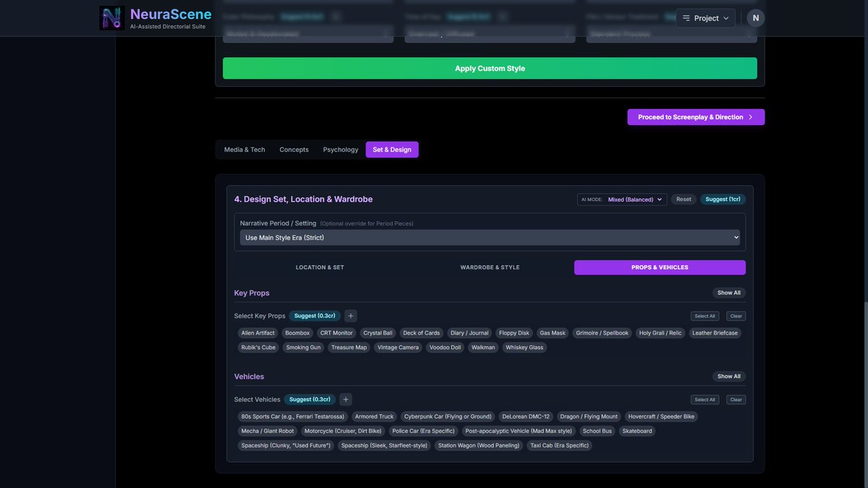
Task: Select All vehicles
Action: click(x=705, y=399)
